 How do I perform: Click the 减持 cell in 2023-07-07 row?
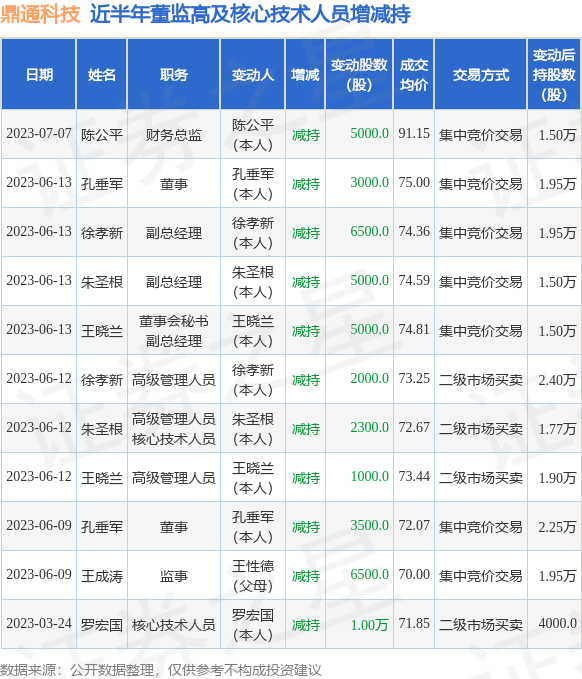click(306, 135)
